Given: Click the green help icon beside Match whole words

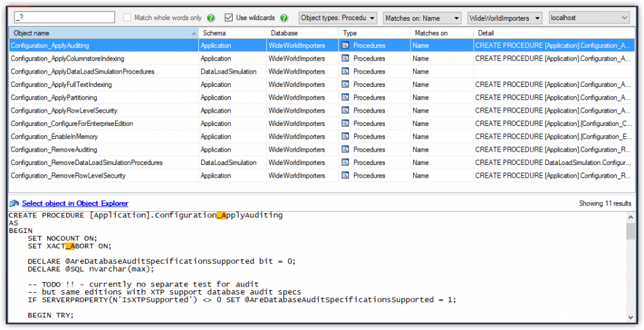Looking at the screenshot, I should point(211,18).
